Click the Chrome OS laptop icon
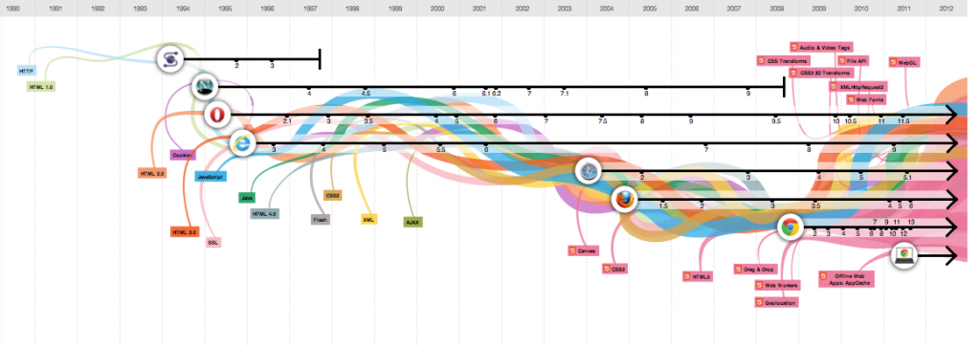This screenshot has width=980, height=346. [x=903, y=255]
